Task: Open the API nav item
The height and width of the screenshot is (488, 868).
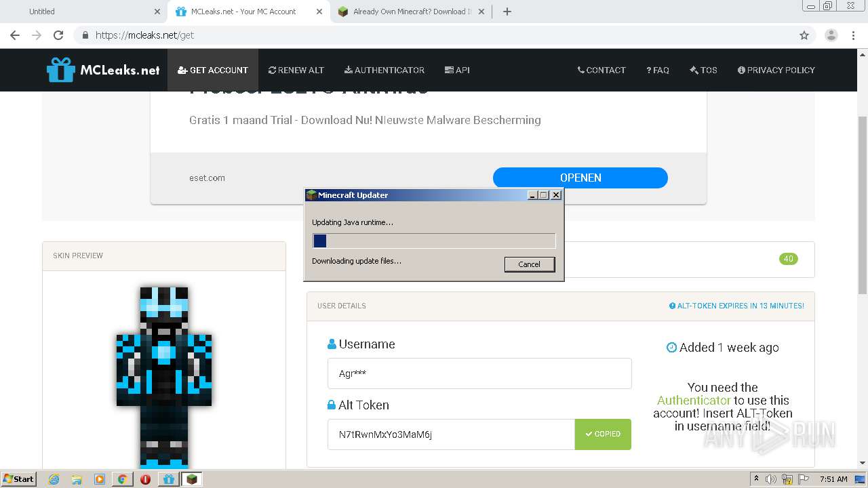Action: [457, 70]
